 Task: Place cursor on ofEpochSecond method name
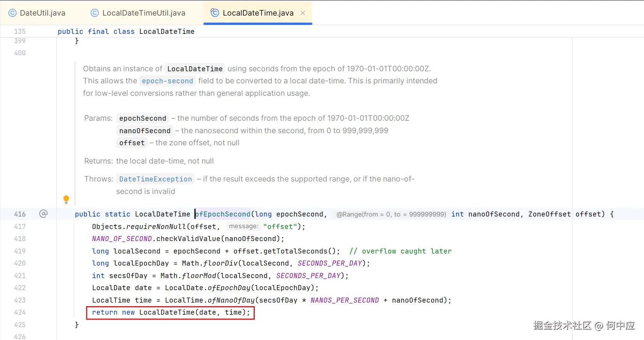[222, 214]
